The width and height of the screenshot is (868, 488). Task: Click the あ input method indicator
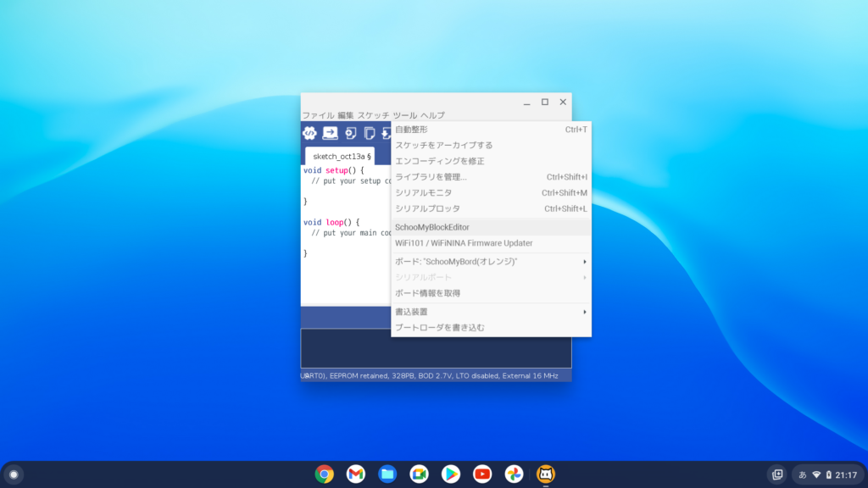click(x=802, y=474)
